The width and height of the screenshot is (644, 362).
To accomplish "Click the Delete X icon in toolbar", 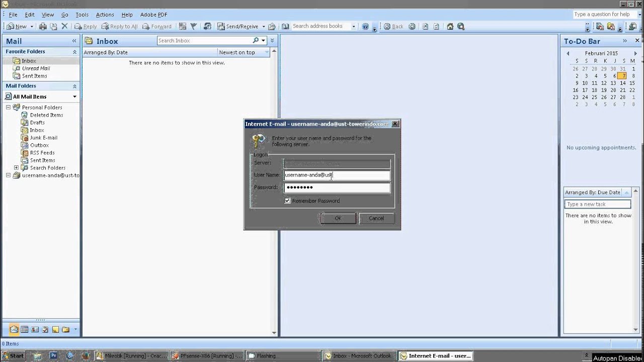I will [x=64, y=27].
